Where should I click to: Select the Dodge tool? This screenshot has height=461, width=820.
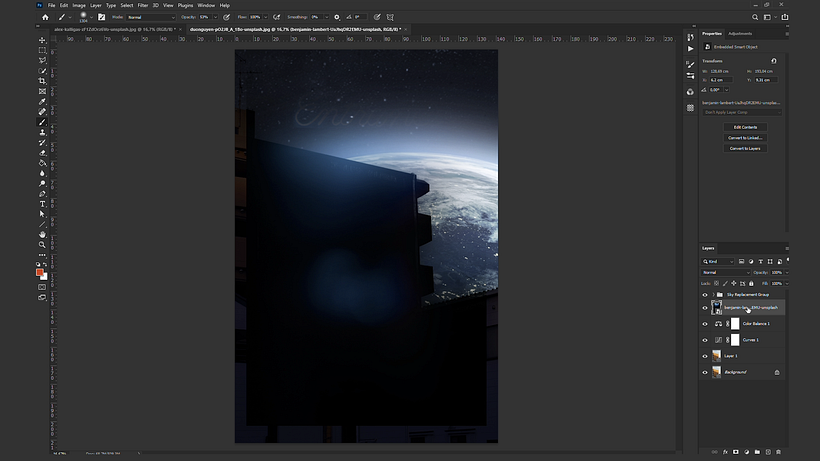[x=42, y=183]
